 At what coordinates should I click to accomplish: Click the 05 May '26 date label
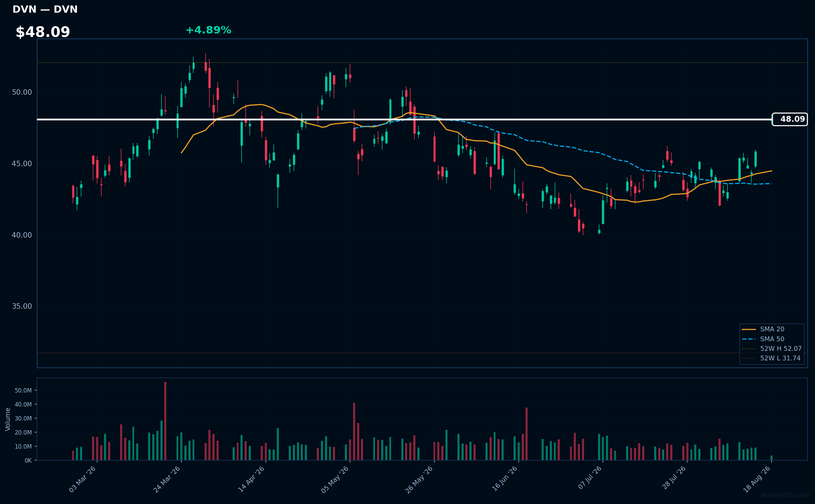tap(335, 479)
